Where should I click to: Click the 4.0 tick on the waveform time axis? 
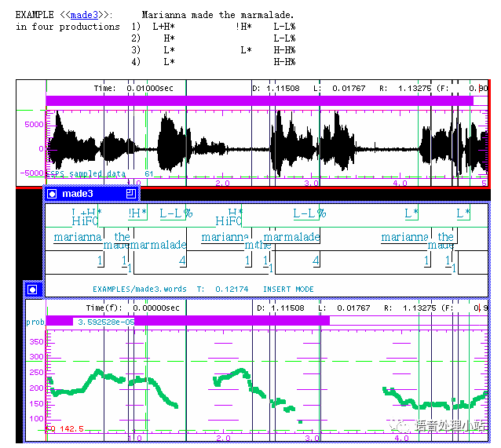point(400,183)
